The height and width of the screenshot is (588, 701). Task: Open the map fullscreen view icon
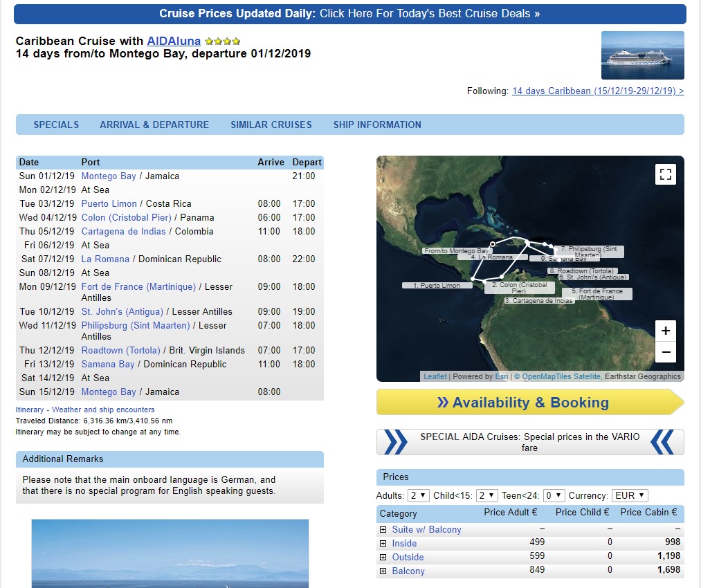point(666,174)
